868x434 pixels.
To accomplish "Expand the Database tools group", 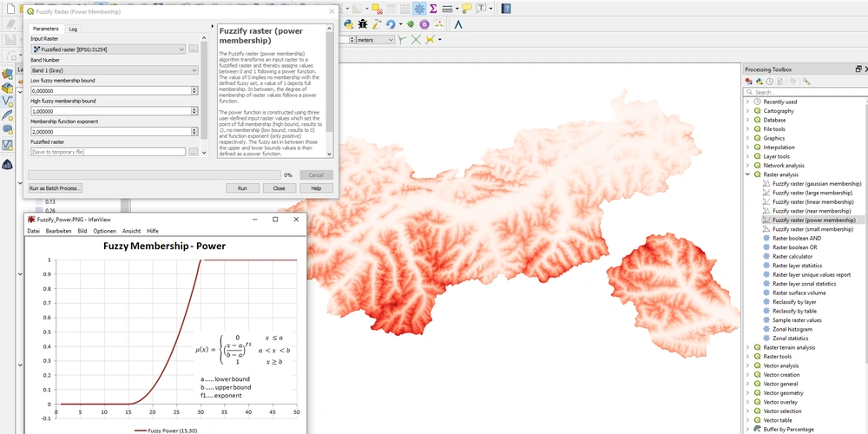I will coord(748,120).
